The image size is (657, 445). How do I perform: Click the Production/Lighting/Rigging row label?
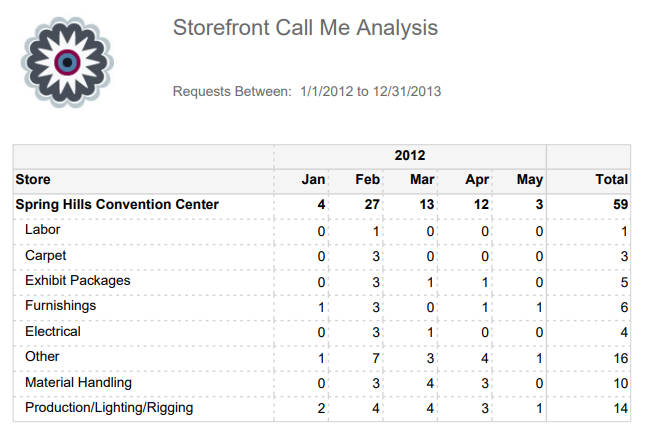[109, 407]
